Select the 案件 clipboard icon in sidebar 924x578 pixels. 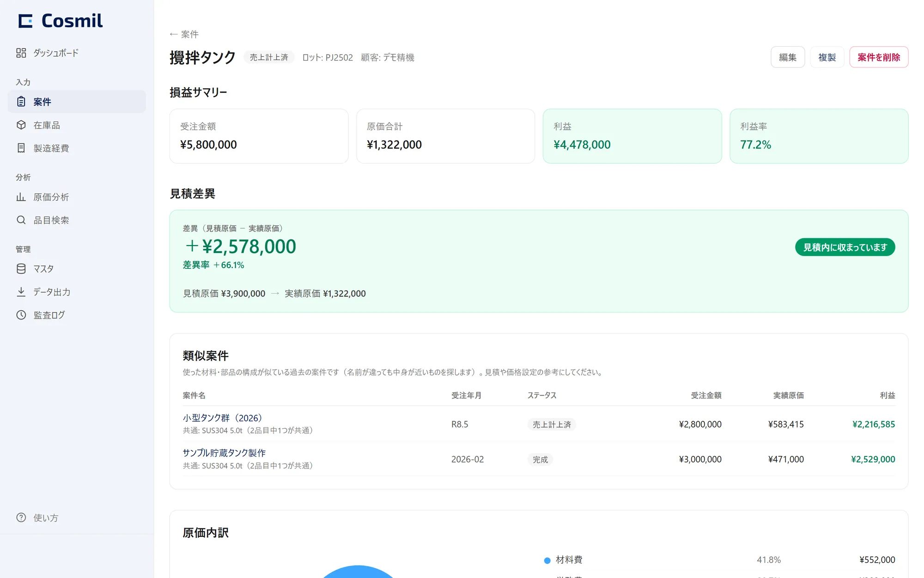[21, 102]
